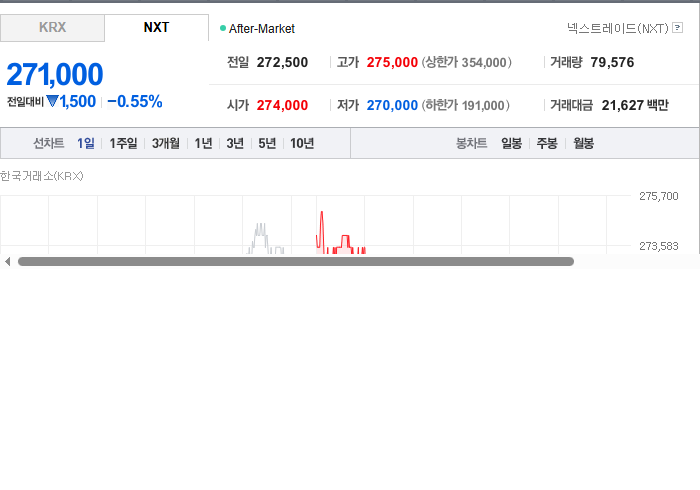Click the current price 271,000

(55, 74)
